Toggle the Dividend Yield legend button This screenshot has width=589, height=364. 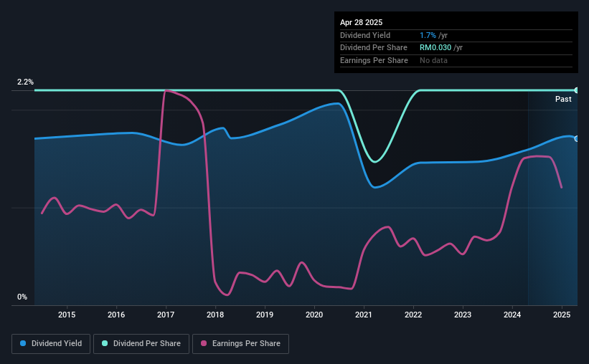[x=51, y=344]
